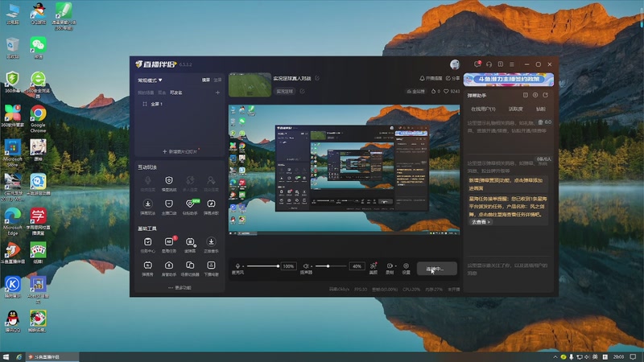Click the speaker 40% value field
This screenshot has width=644, height=362.
[357, 266]
